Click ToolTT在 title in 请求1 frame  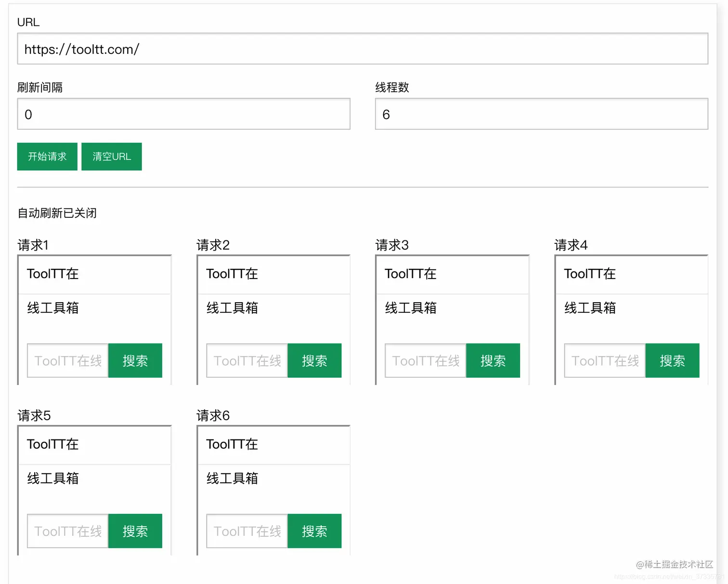53,274
